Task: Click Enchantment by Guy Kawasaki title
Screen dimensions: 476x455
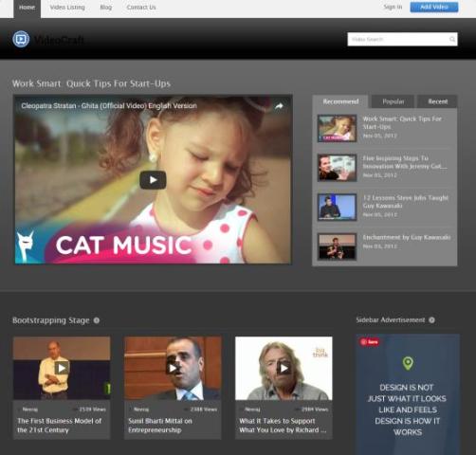Action: (407, 237)
